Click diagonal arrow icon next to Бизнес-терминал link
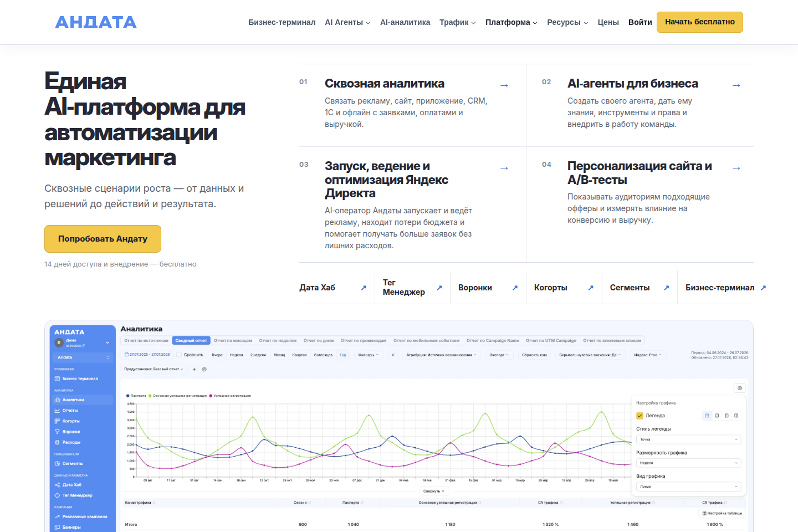The height and width of the screenshot is (532, 798). (763, 288)
